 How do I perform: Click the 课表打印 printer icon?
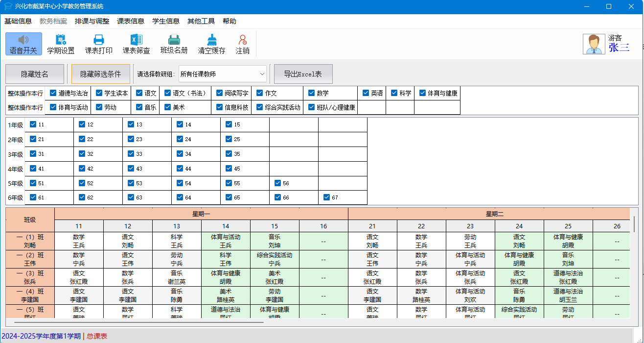(x=99, y=40)
